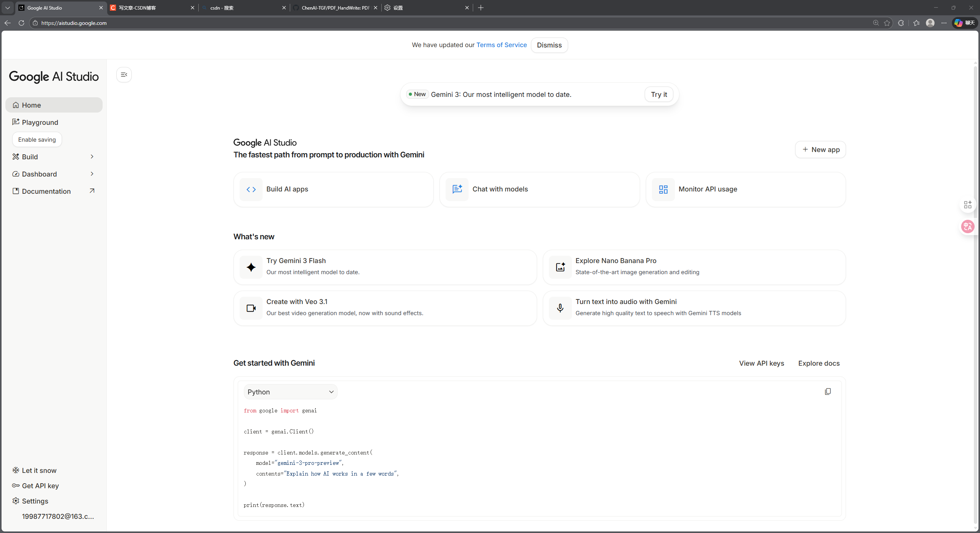980x533 pixels.
Task: Select Playground in the sidebar
Action: pyautogui.click(x=40, y=122)
